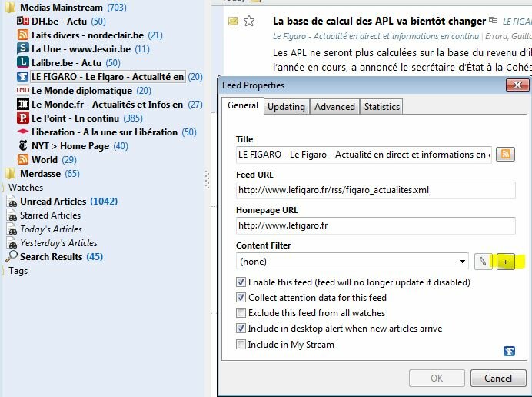Star the APL article

click(249, 21)
